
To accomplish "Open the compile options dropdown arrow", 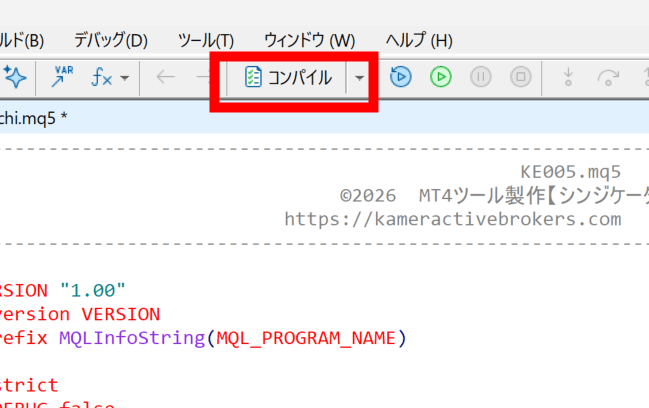I will 359,77.
